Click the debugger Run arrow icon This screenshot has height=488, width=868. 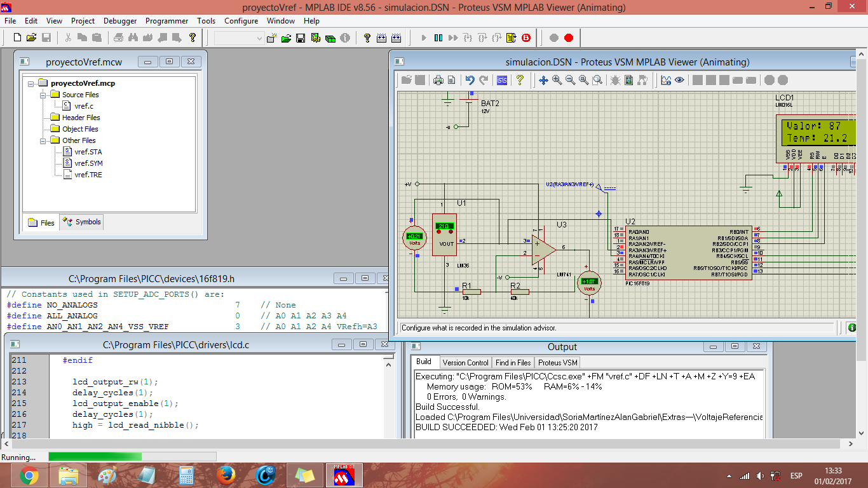(x=424, y=38)
